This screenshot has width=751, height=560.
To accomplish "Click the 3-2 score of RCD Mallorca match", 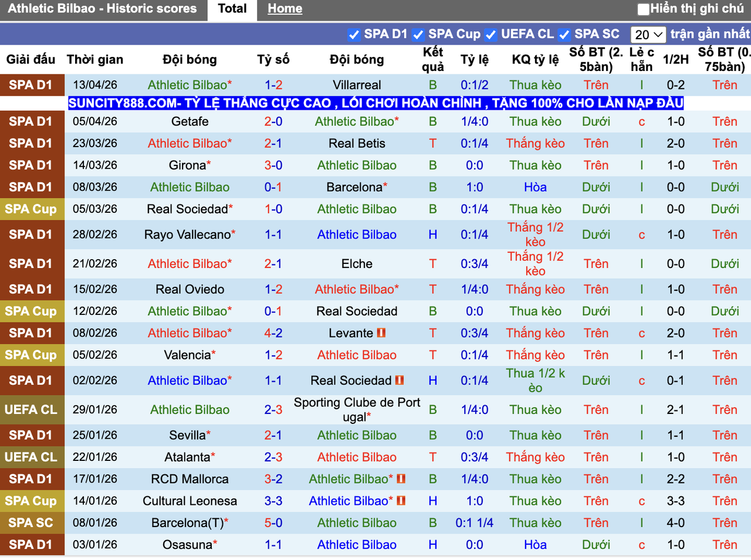I will coord(273,479).
